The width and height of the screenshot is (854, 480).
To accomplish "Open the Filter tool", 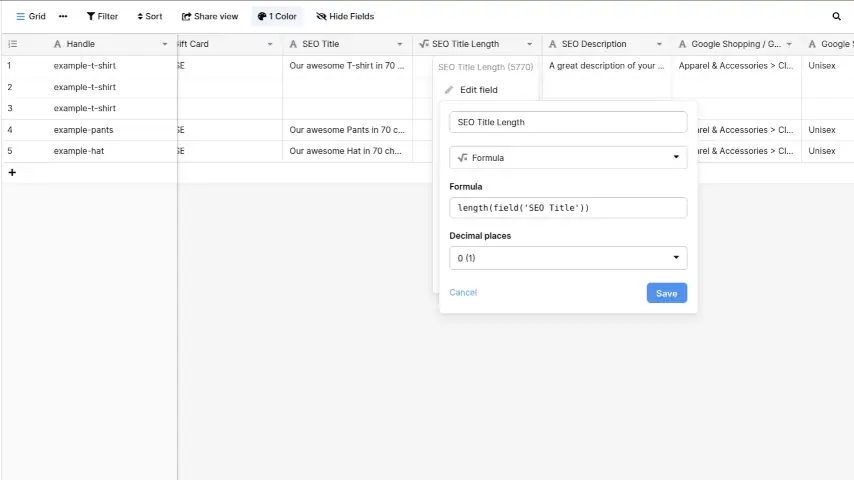I will (x=102, y=16).
